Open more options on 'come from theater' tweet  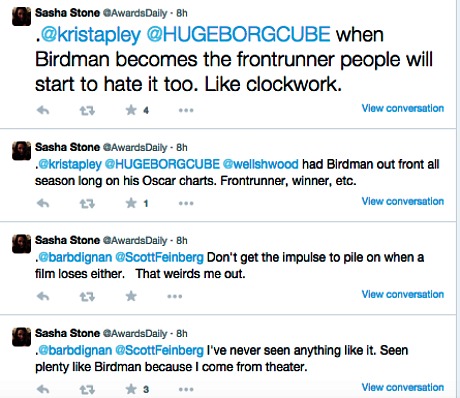(x=186, y=389)
